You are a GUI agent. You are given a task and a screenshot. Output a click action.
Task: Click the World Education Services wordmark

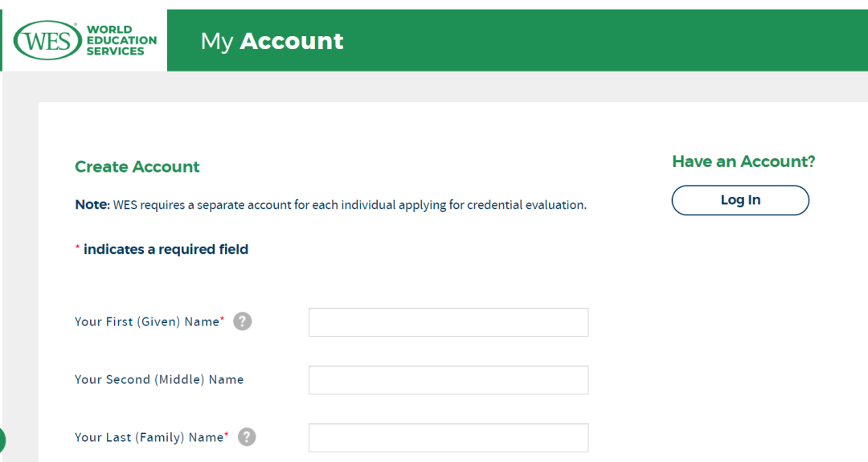click(x=121, y=40)
